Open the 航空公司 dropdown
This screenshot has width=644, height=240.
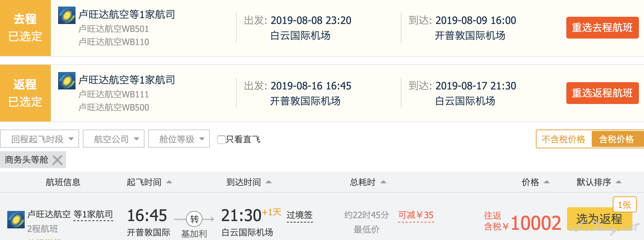tap(114, 139)
